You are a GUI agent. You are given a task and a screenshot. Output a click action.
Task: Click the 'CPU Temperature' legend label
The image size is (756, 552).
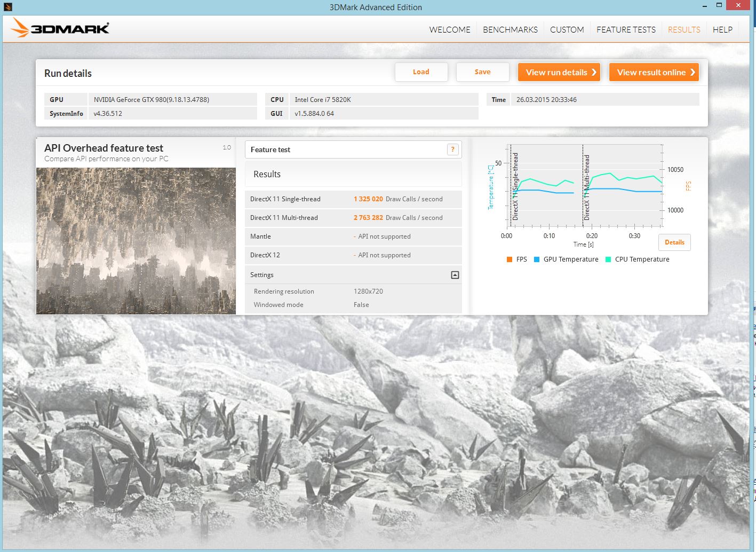642,259
